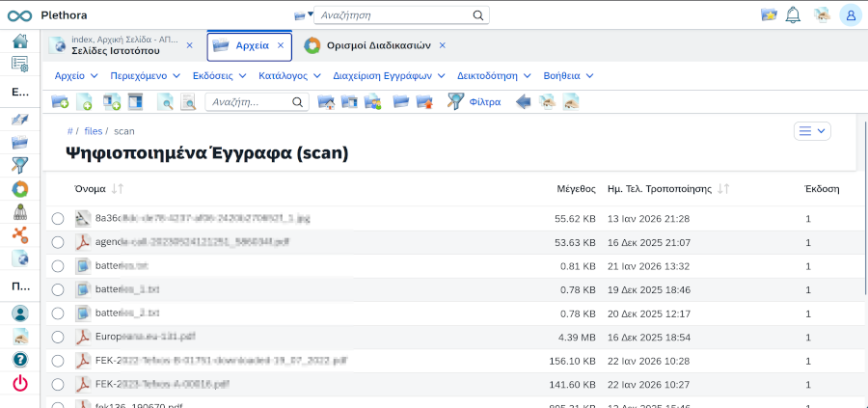The width and height of the screenshot is (868, 408).
Task: Open the website pages globe icon in sidebar
Action: (20, 258)
